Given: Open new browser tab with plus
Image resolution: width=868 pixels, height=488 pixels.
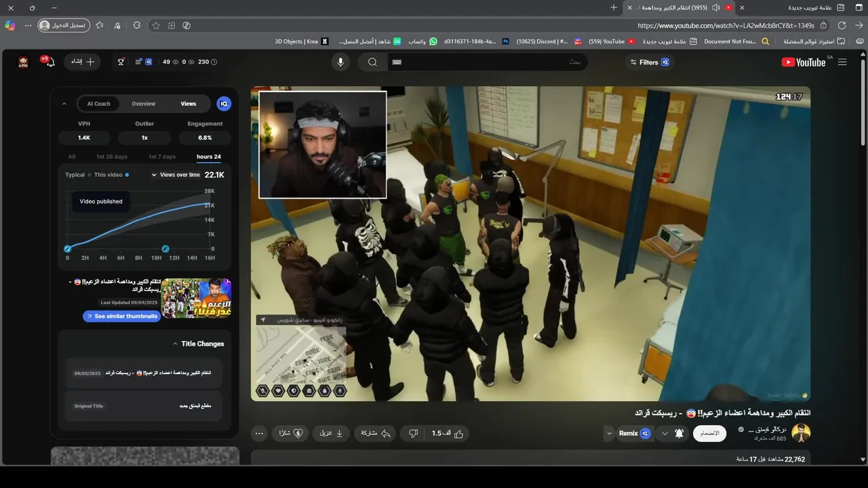Looking at the screenshot, I should pyautogui.click(x=614, y=7).
